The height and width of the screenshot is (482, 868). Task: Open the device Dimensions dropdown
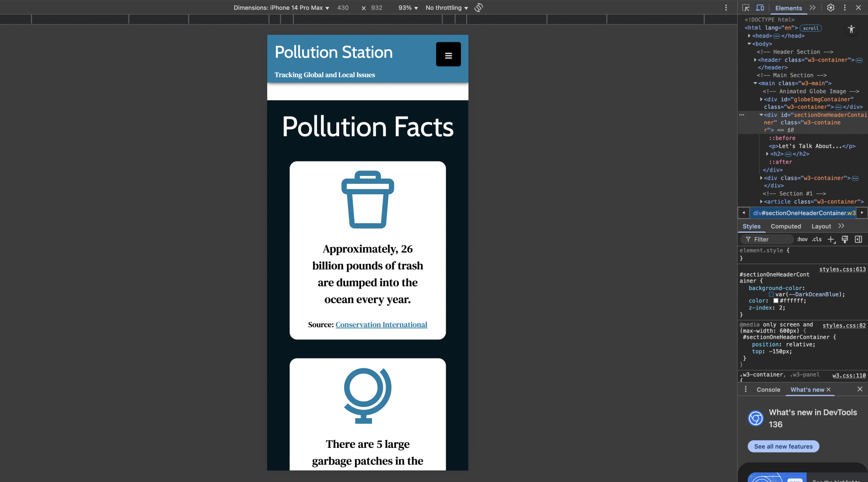tap(281, 8)
